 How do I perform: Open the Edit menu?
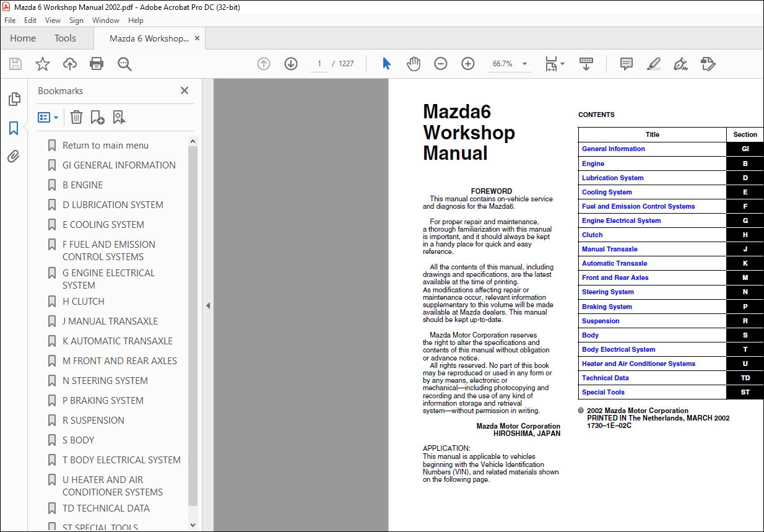pos(30,20)
